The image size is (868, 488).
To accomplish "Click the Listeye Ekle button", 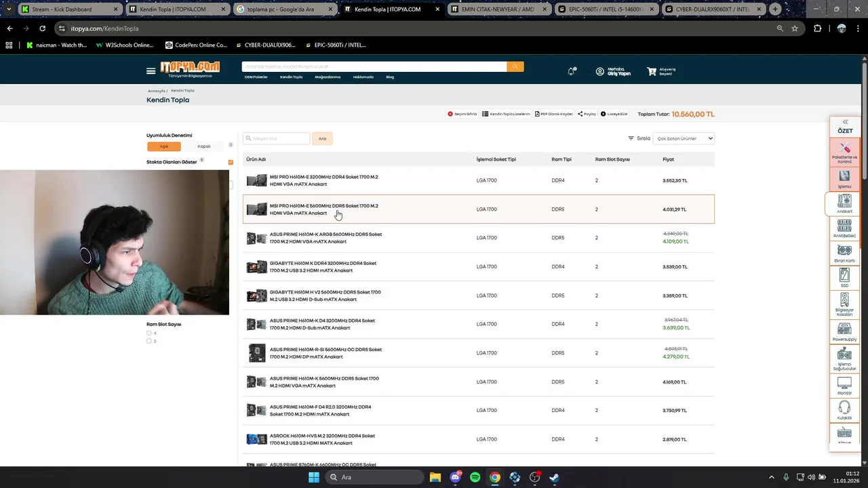I will pyautogui.click(x=614, y=114).
